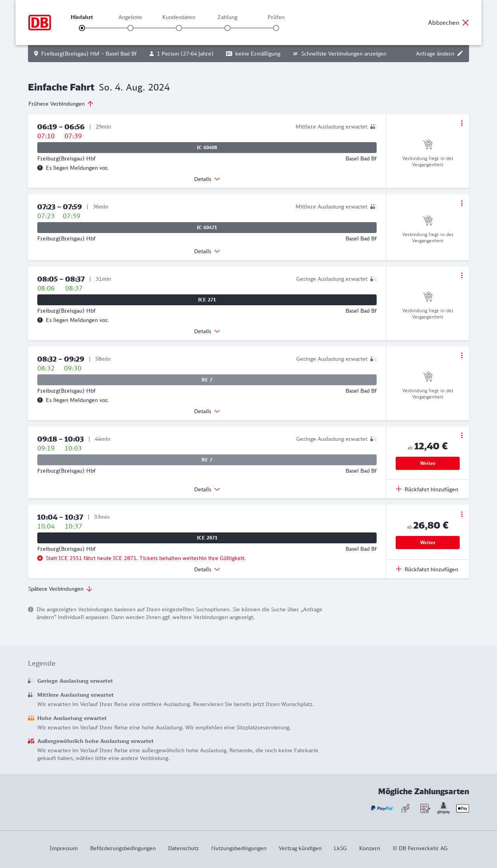Open the Impressum footer link

click(64, 848)
